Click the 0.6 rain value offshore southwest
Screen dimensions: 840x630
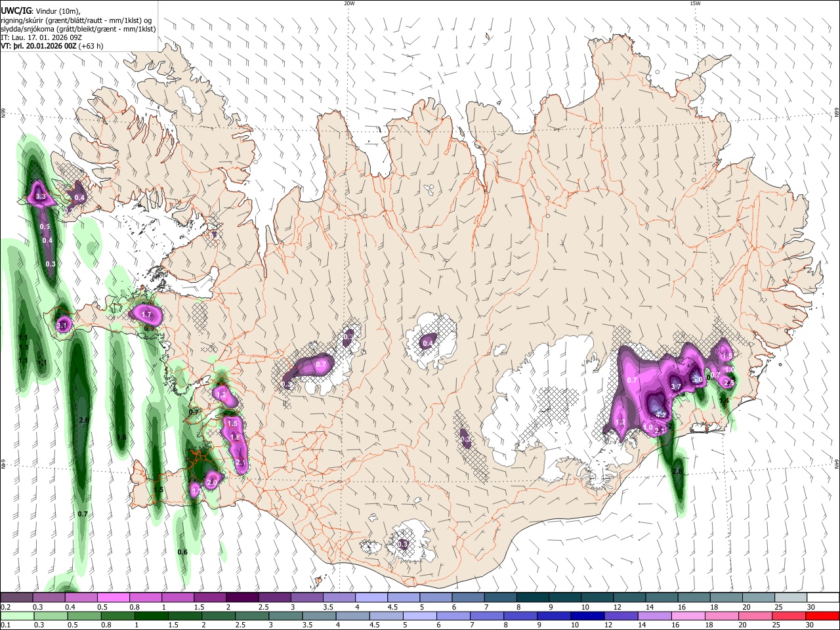[182, 552]
